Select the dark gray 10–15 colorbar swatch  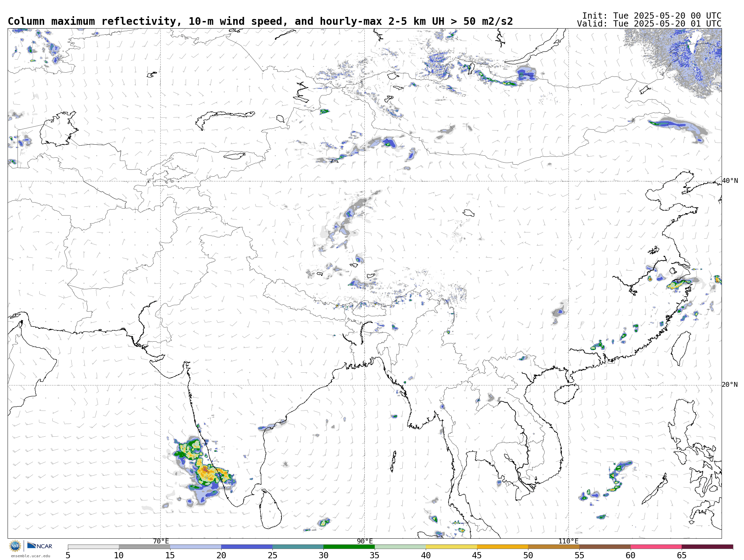144,547
